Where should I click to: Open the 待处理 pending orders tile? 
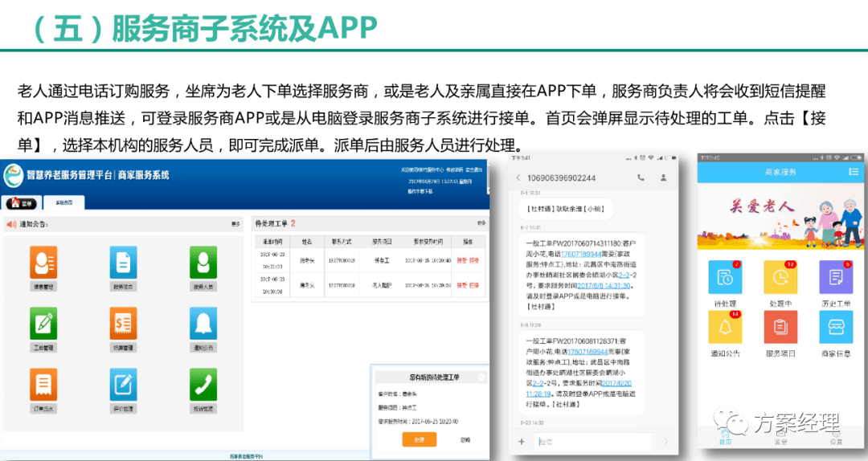[x=726, y=278]
